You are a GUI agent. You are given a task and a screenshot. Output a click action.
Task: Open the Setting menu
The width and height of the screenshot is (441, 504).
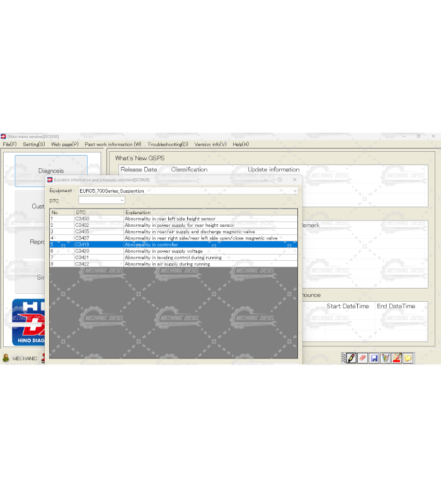(x=34, y=144)
